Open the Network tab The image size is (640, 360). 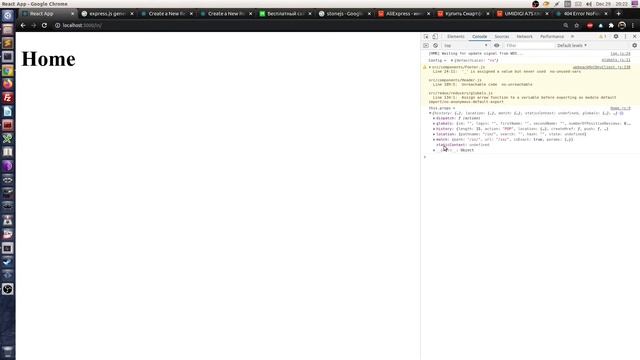click(524, 37)
